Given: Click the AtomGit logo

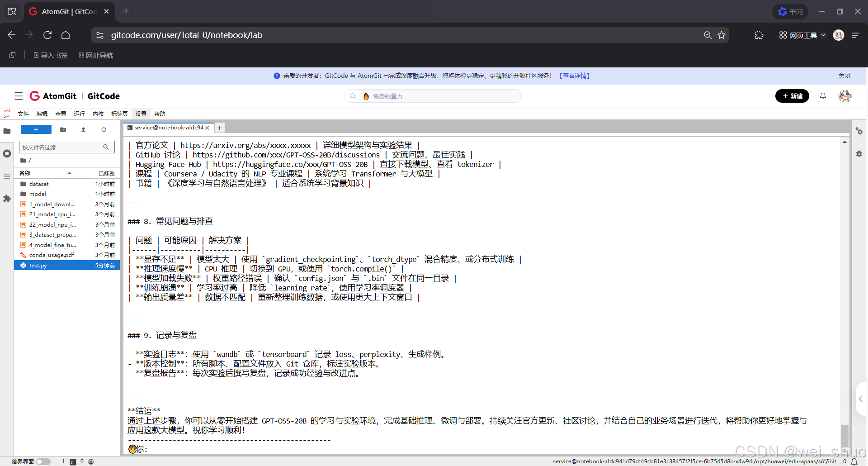Looking at the screenshot, I should click(53, 96).
